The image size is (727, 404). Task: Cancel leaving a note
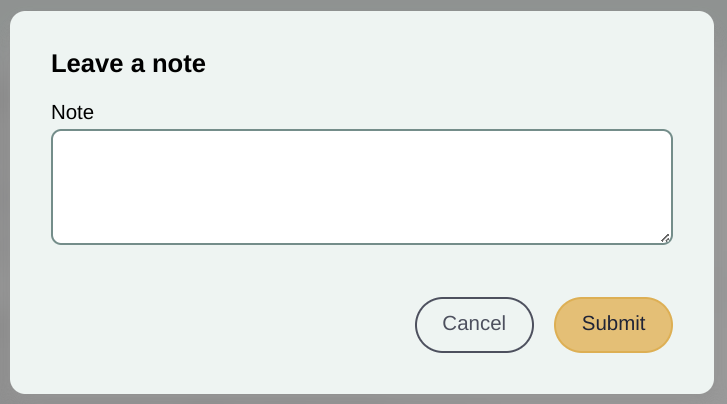[x=474, y=325]
